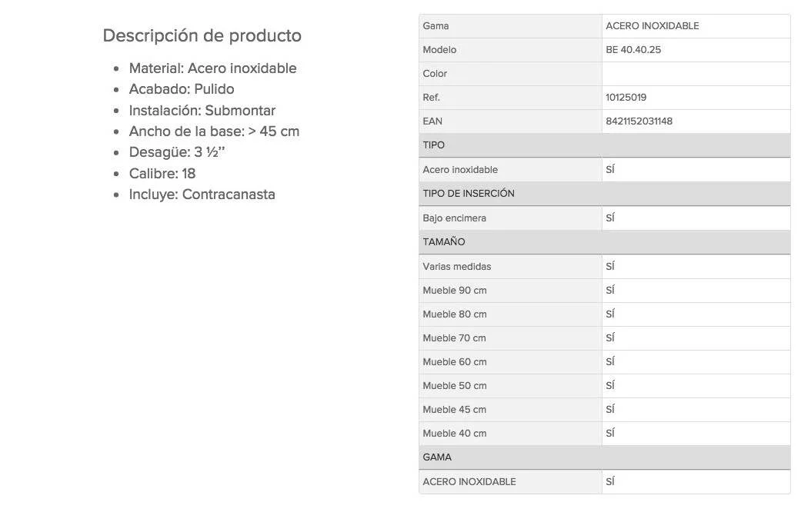The image size is (801, 532).
Task: Click the 'Desagüe: 3 ½' list entry
Action: coord(177,152)
